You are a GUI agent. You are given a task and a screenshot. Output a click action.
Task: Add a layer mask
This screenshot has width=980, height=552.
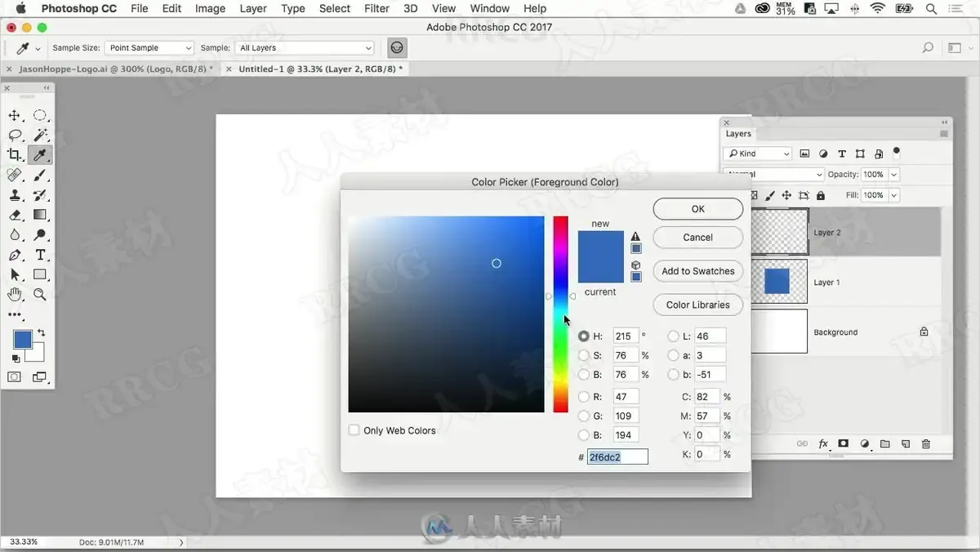pos(844,444)
